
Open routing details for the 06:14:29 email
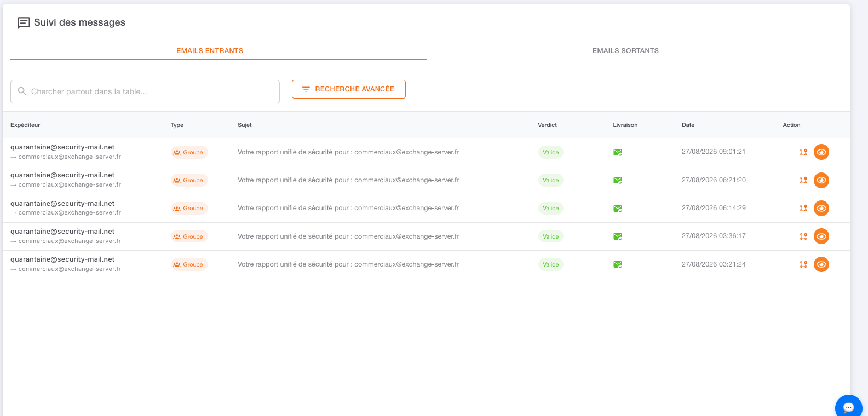tap(803, 208)
